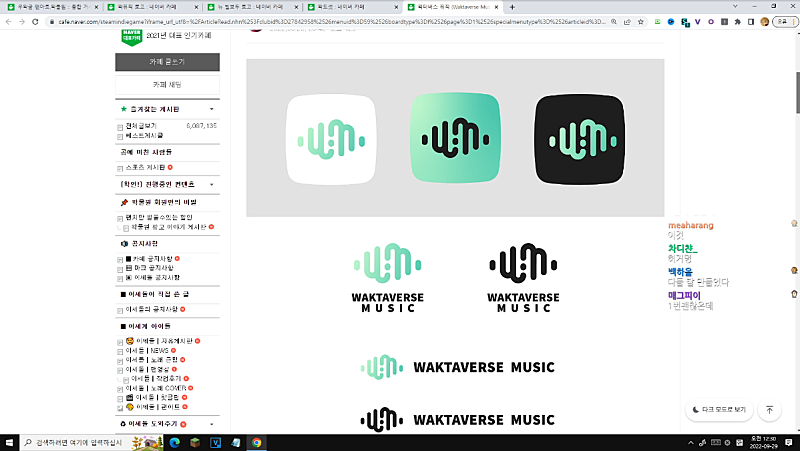Open the 카페 공지사항 board

tap(152, 259)
